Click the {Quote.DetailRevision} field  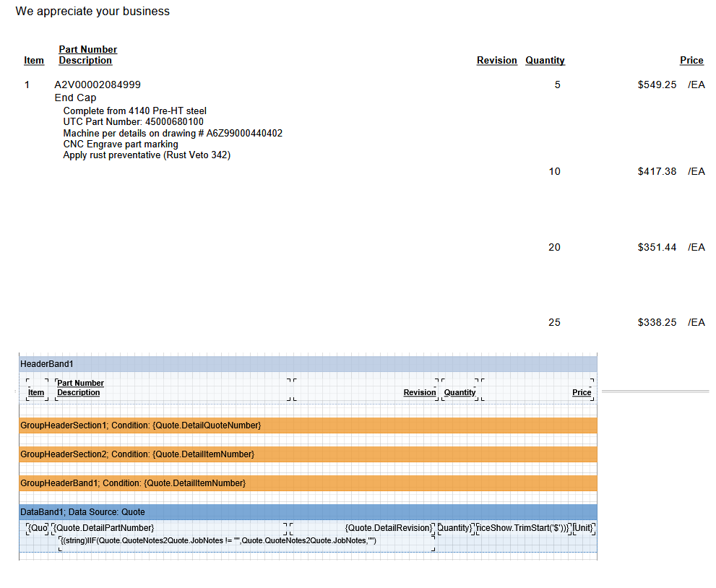pyautogui.click(x=389, y=528)
